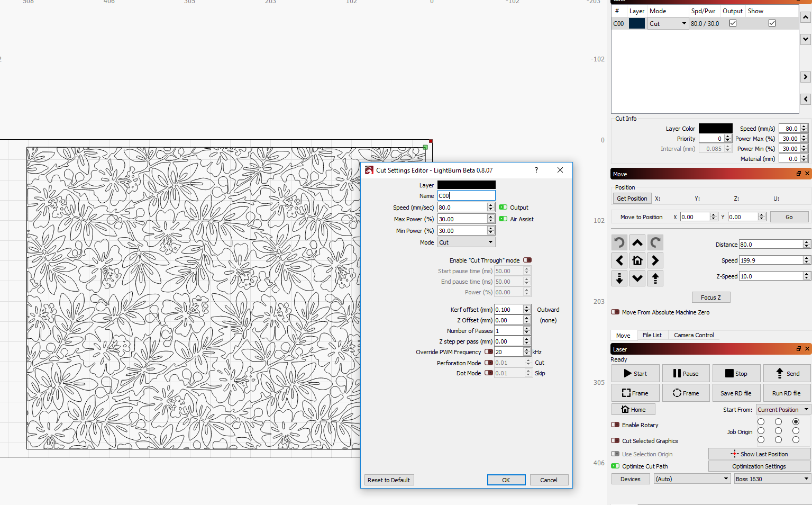Start the laser job
The height and width of the screenshot is (505, 812).
click(635, 373)
